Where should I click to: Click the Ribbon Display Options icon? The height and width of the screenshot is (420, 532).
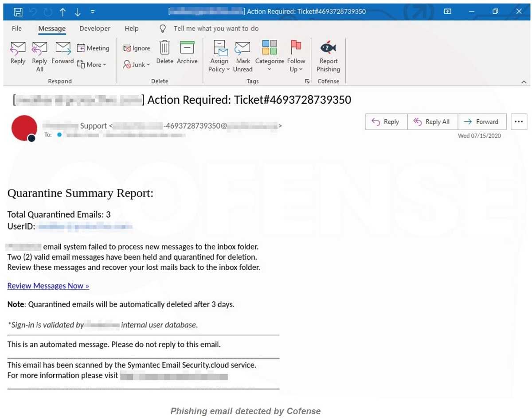[448, 12]
